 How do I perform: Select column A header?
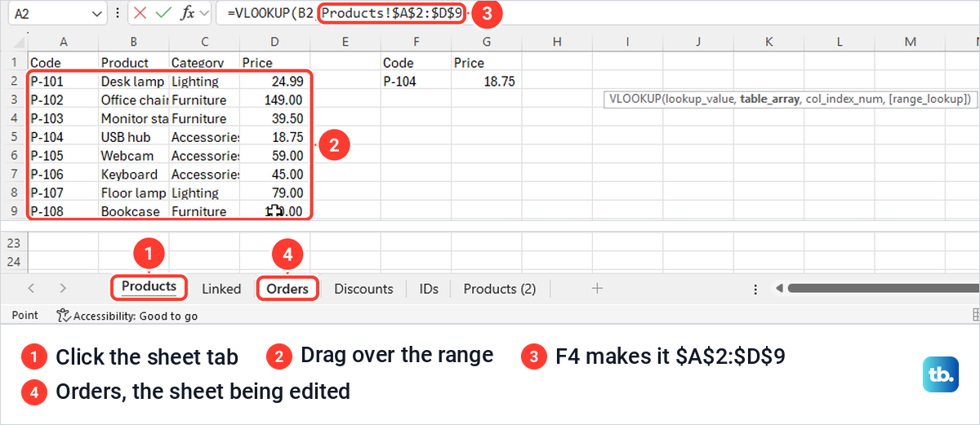(63, 42)
